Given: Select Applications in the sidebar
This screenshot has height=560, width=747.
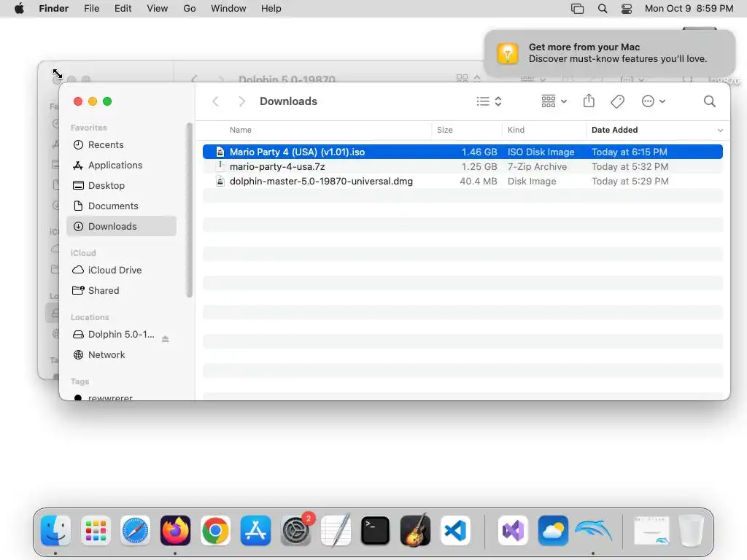Looking at the screenshot, I should click(x=122, y=166).
